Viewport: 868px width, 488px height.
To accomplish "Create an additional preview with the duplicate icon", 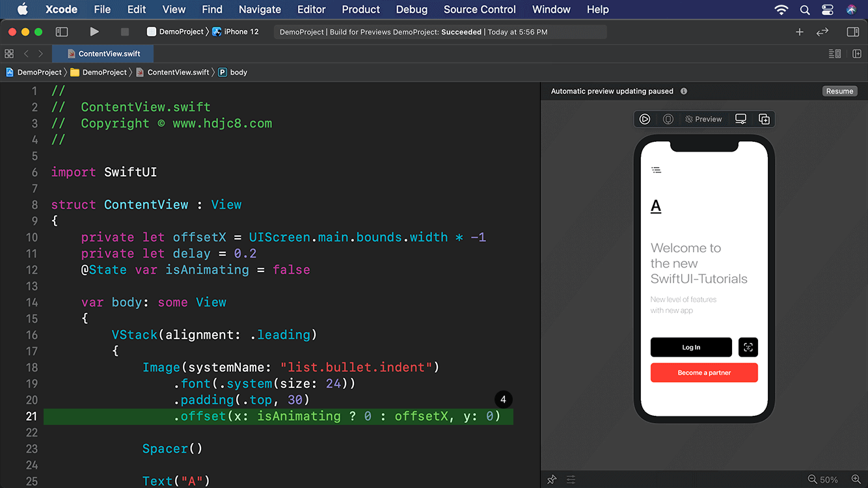I will [764, 118].
